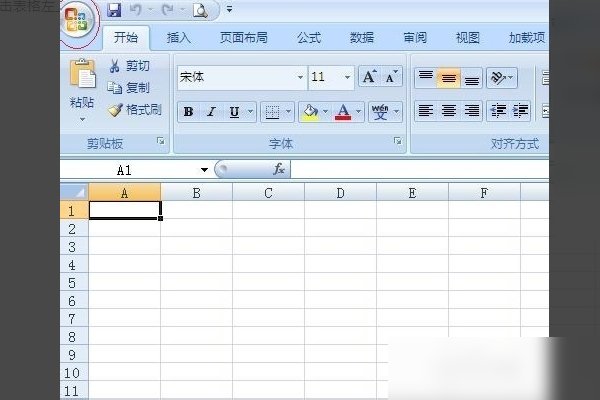
Task: Expand underline style options arrow
Action: pyautogui.click(x=250, y=112)
